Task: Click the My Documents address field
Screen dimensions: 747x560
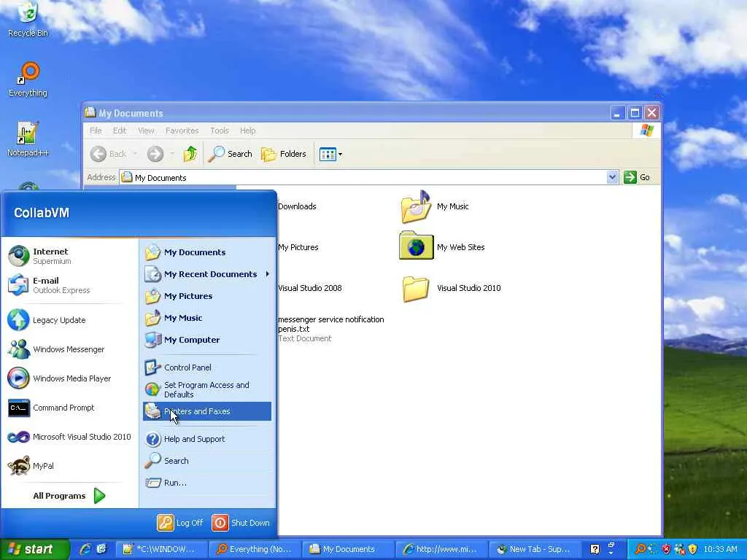Action: click(363, 178)
